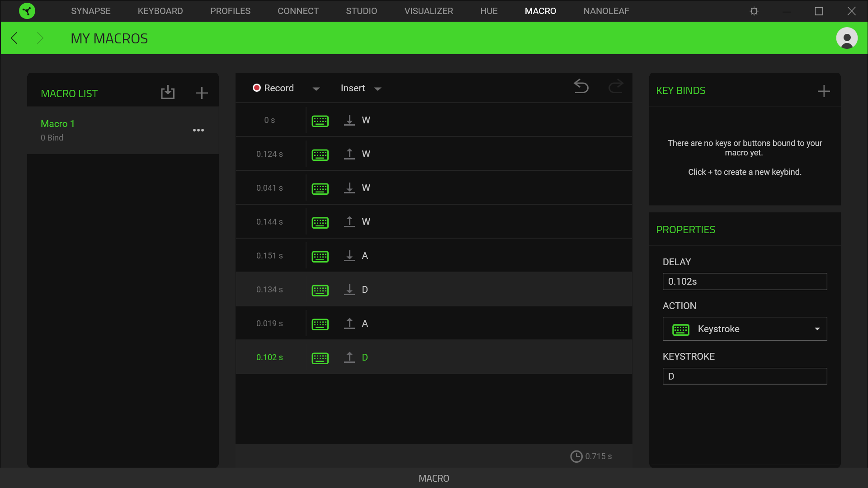Screen dimensions: 868x488
Task: Click the Delay input field
Action: pos(745,282)
